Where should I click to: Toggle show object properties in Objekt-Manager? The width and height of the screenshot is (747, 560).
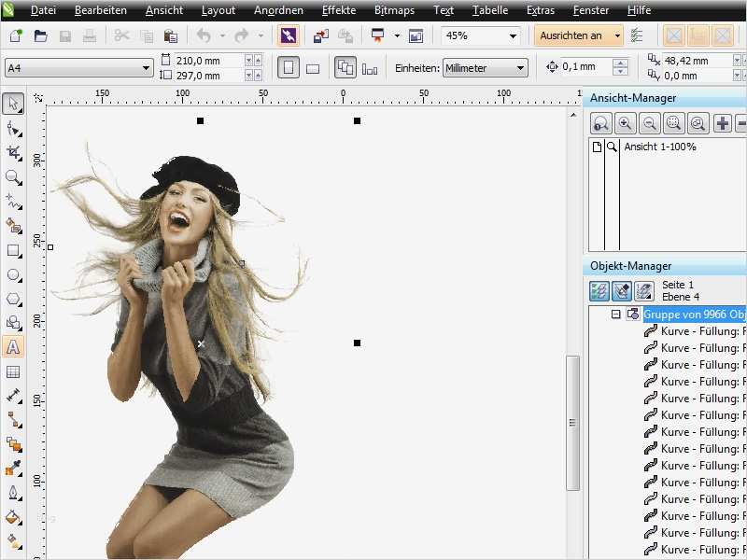coord(599,291)
